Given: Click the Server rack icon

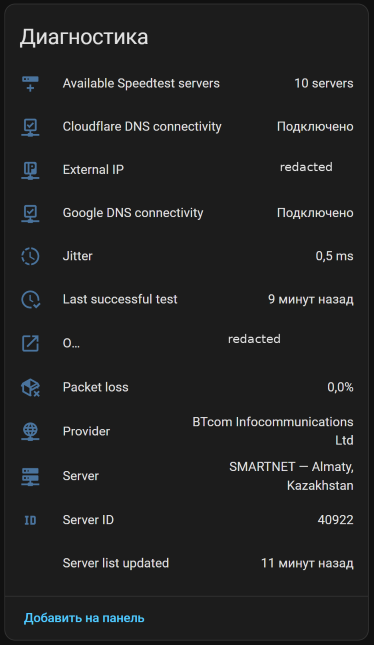Looking at the screenshot, I should [30, 476].
